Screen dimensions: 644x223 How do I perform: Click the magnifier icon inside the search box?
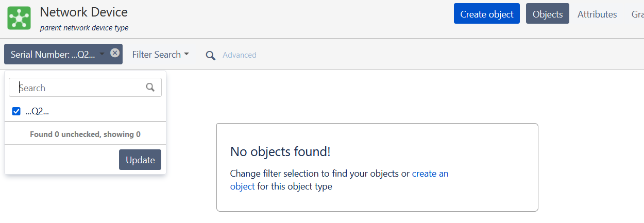[150, 87]
